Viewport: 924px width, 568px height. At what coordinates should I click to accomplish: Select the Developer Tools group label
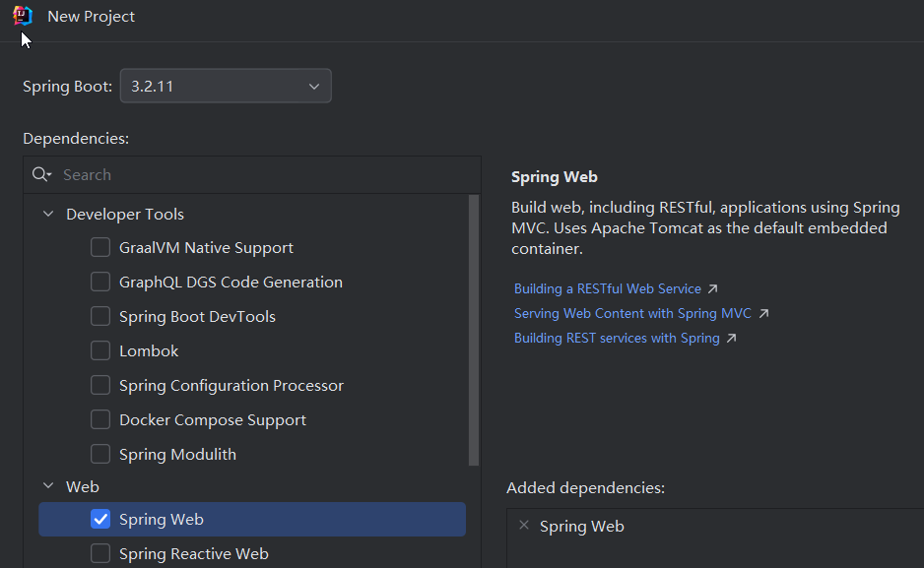click(125, 215)
